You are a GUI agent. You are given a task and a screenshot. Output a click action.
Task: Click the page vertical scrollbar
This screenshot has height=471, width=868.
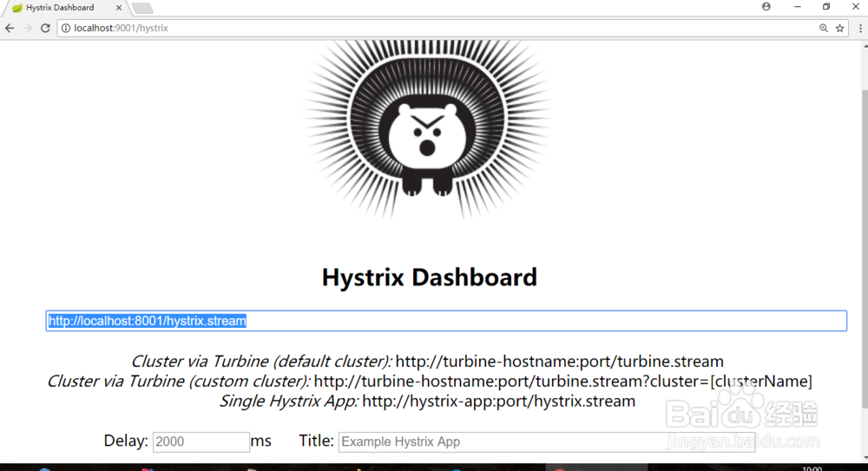(x=864, y=249)
